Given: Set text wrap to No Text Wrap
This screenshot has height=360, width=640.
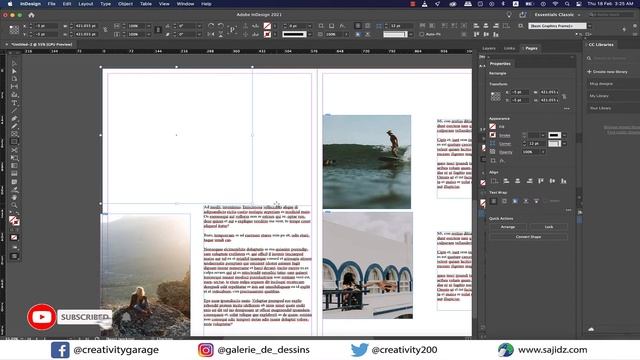Looking at the screenshot, I should [x=493, y=201].
